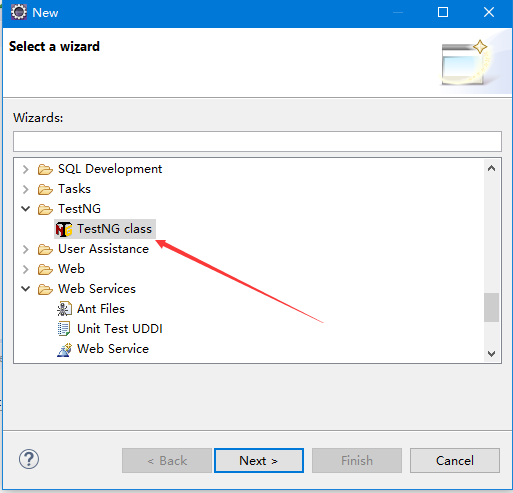Cancel the New wizard dialog
Viewport: 513px width, 493px height.
(x=455, y=461)
